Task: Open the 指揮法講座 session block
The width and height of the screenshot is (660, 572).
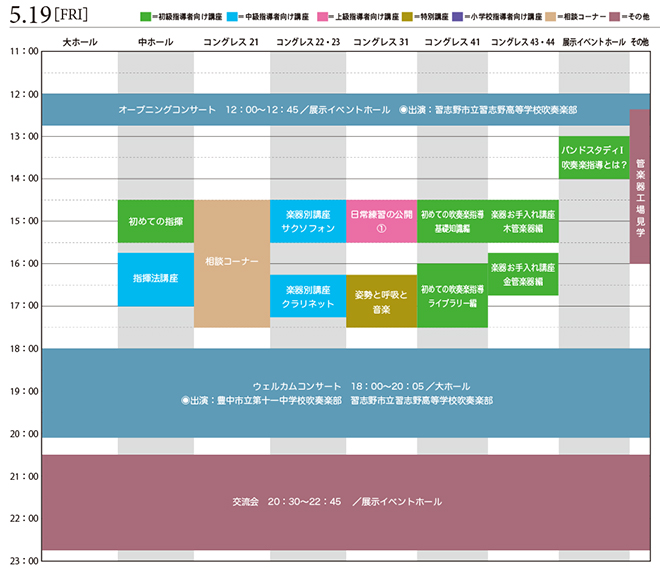Action: click(x=155, y=279)
